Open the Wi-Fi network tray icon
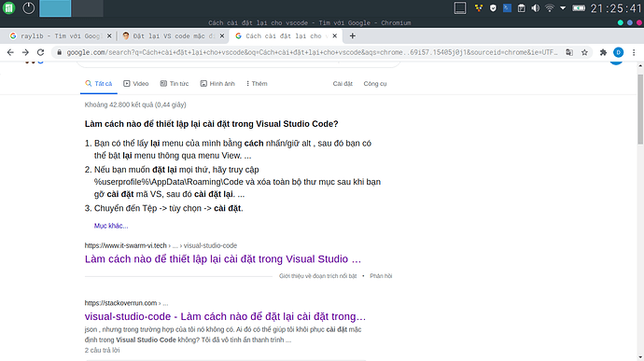The image size is (644, 361). 550,8
